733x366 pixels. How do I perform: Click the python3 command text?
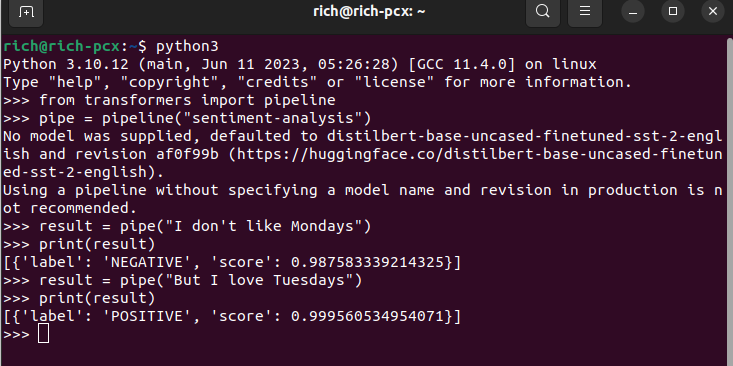(187, 47)
